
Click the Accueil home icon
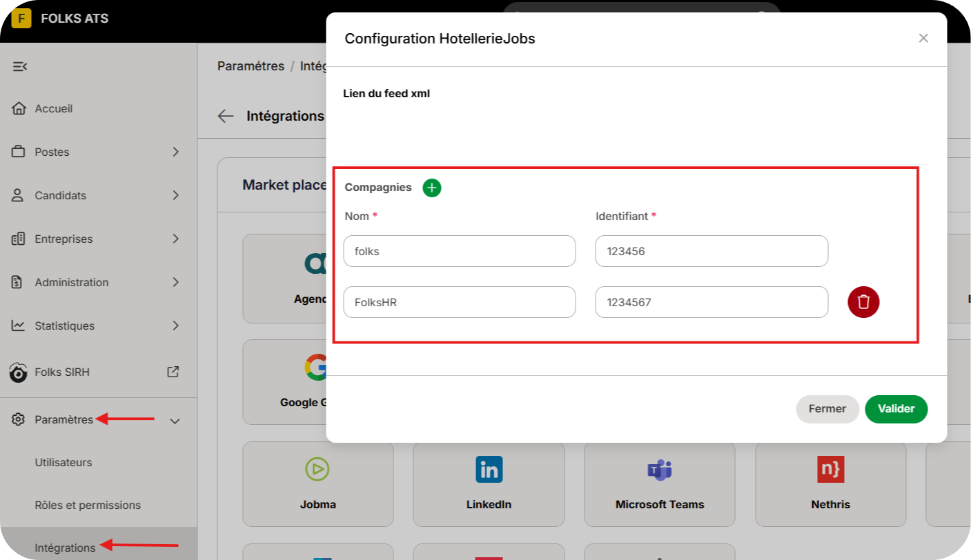[x=19, y=108]
